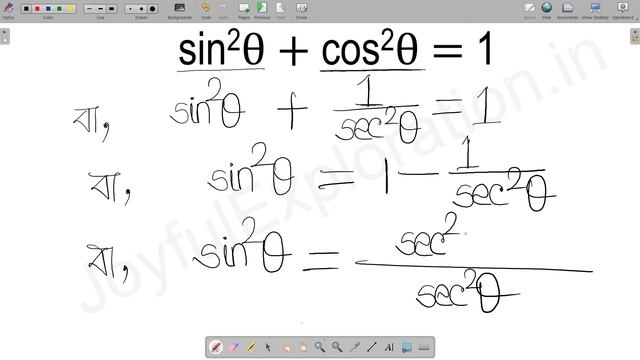Show the virtual keyboard
640x360 pixels.
424,347
